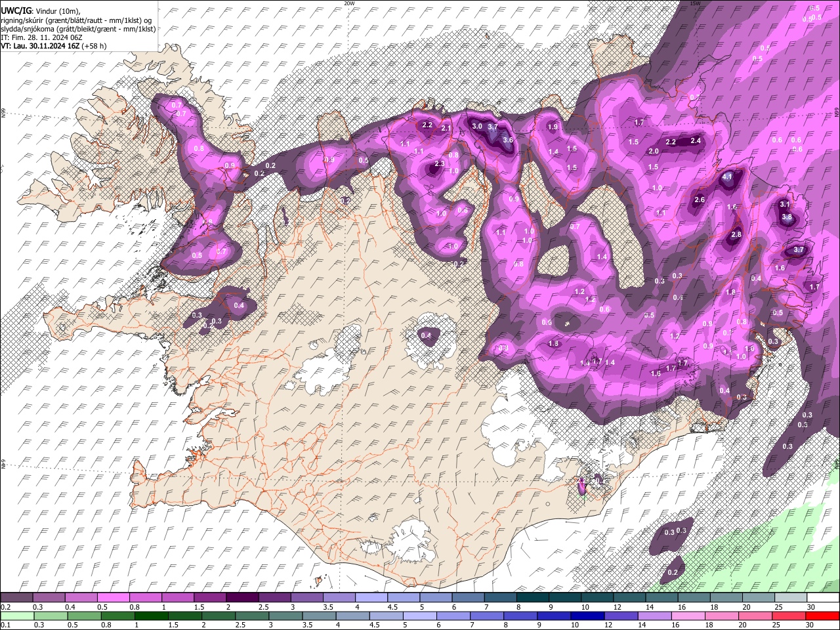840x630 pixels.
Task: Click the '0.1' label under rain scale
Action: click(x=5, y=625)
